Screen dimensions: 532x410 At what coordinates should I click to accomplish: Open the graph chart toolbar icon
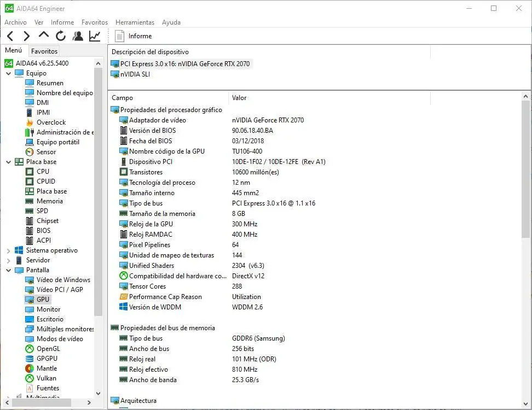tap(95, 36)
